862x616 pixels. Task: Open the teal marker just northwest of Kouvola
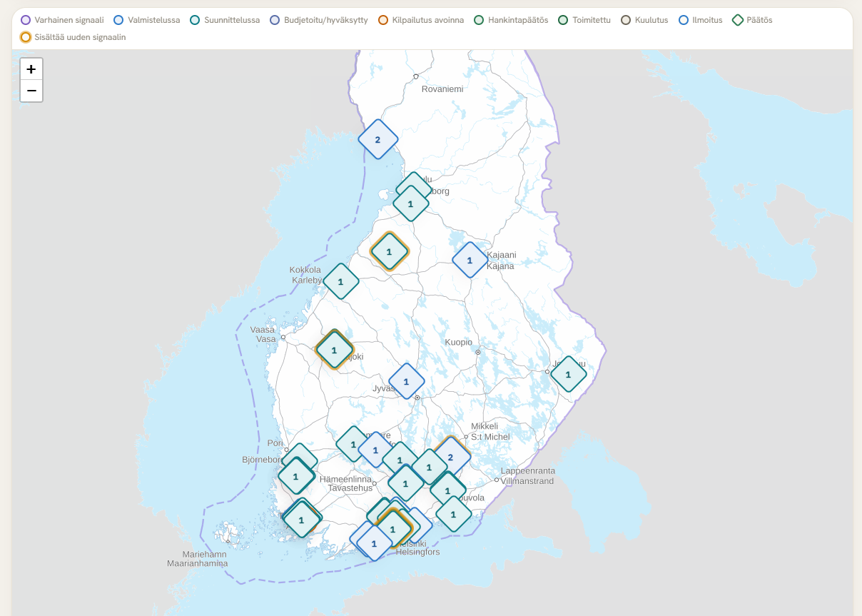[447, 490]
